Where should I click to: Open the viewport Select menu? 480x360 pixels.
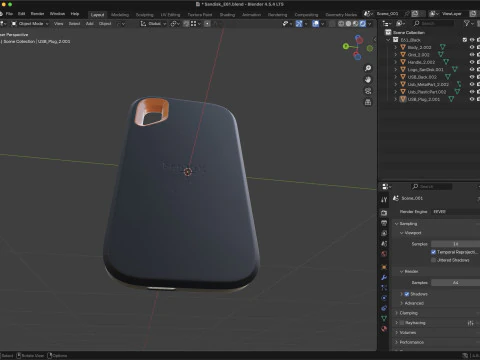pyautogui.click(x=74, y=24)
